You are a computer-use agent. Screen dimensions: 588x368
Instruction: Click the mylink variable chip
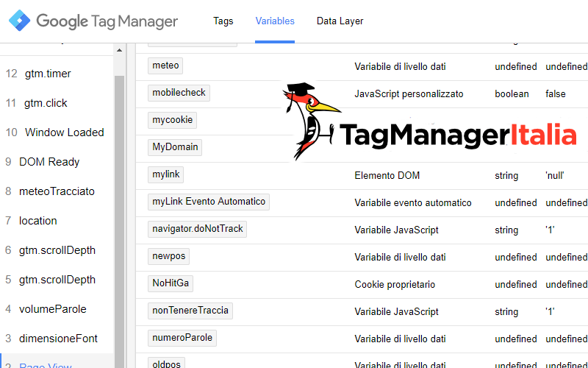click(x=166, y=174)
